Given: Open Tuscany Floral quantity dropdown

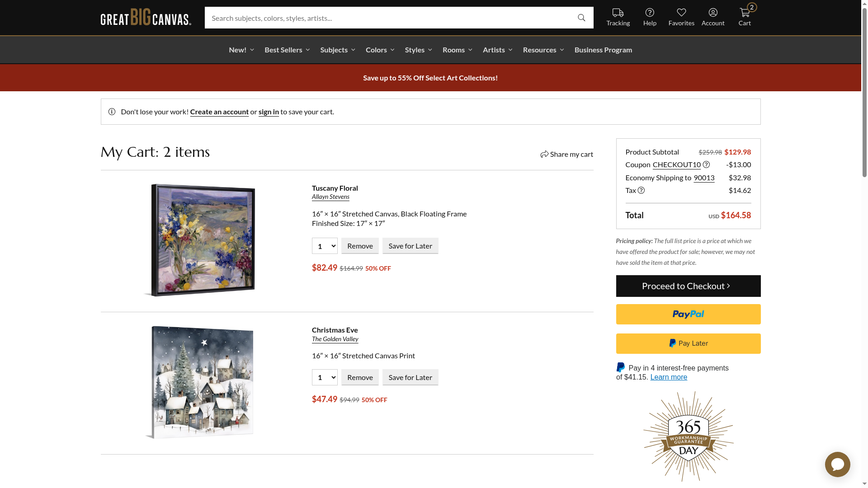Looking at the screenshot, I should pyautogui.click(x=325, y=246).
